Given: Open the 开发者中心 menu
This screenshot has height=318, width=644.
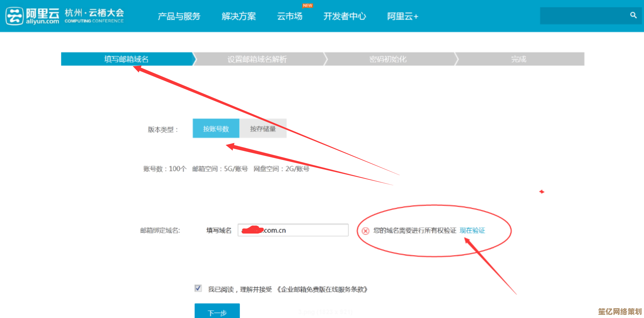Looking at the screenshot, I should 344,16.
